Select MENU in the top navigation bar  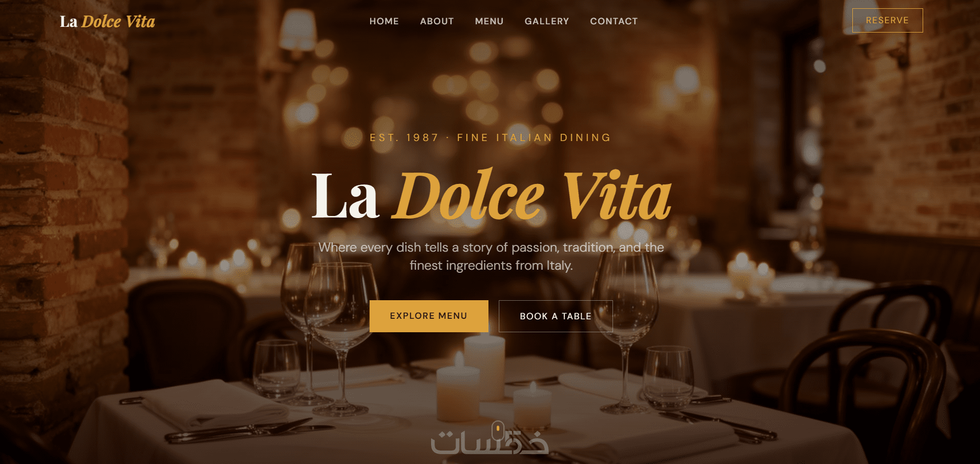tap(489, 21)
